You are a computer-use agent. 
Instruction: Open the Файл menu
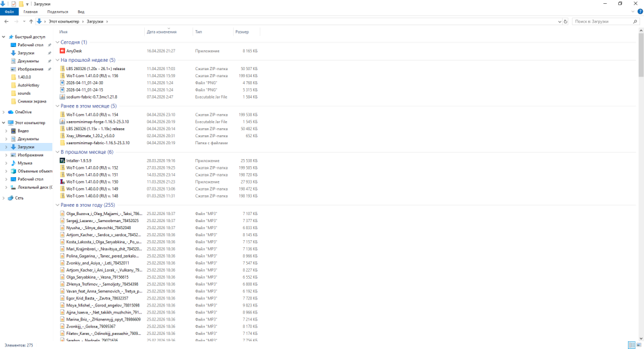pos(9,12)
